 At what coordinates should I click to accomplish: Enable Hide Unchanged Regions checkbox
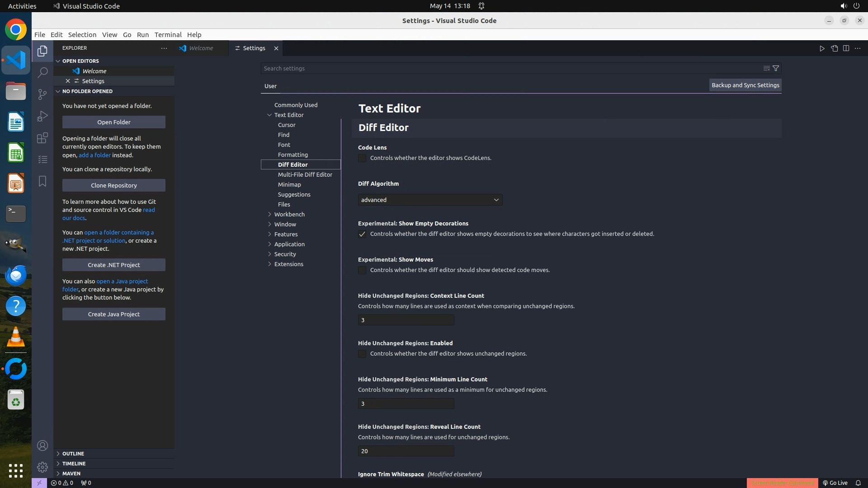tap(362, 354)
